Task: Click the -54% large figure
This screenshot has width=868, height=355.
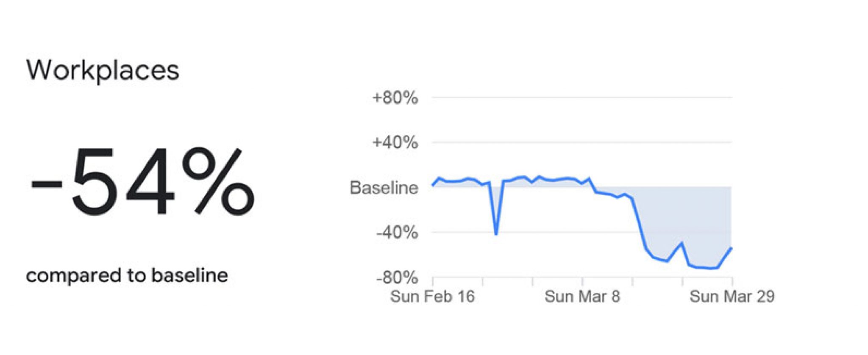Action: click(x=142, y=182)
